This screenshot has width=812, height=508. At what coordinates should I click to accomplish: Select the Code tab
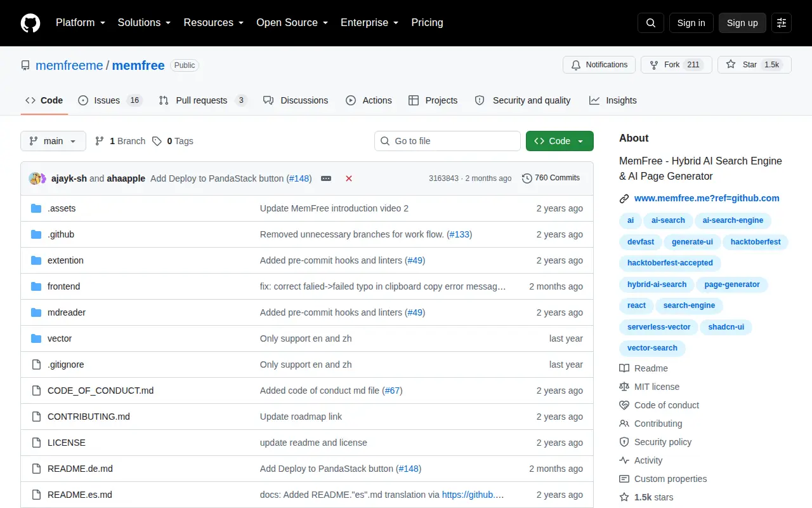pyautogui.click(x=44, y=100)
